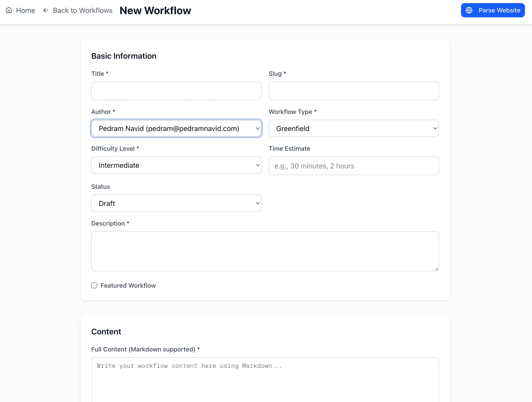Click inside the Time Estimate field
Viewport: 532px width, 402px height.
[x=354, y=166]
